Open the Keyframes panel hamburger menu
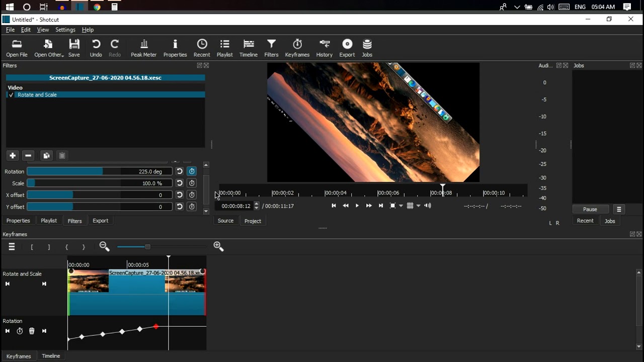Screen dimensions: 644x362 tap(12, 247)
